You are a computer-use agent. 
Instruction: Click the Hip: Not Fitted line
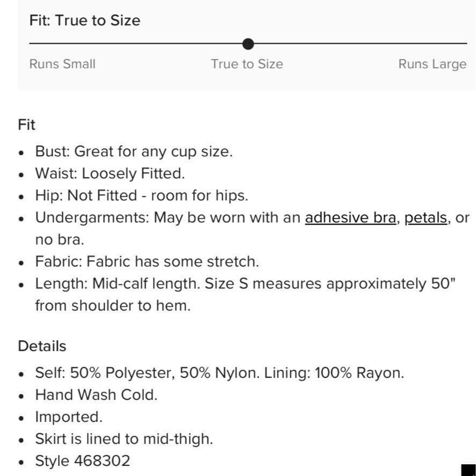tap(142, 195)
